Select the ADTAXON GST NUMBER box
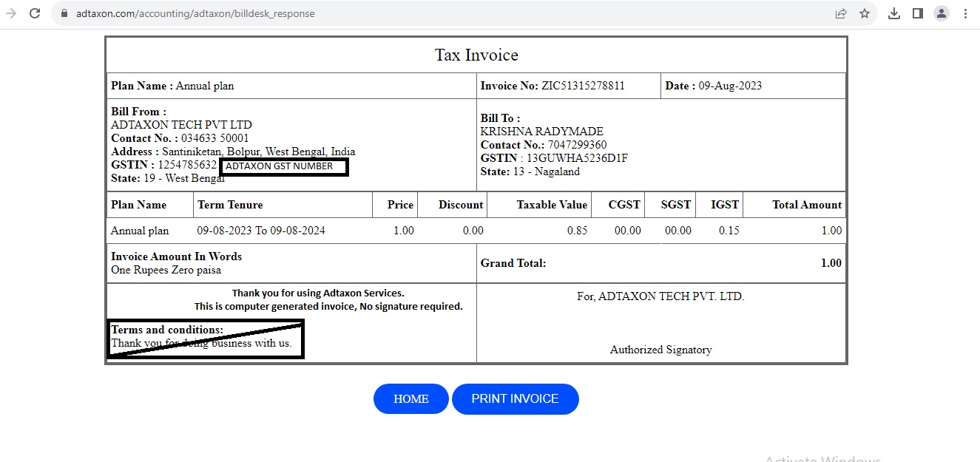This screenshot has width=980, height=462. (283, 167)
